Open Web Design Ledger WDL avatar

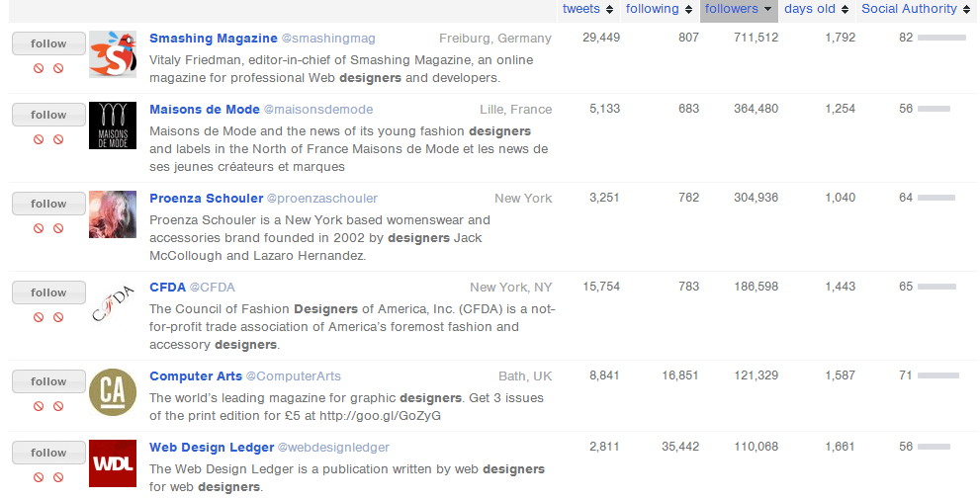click(113, 463)
